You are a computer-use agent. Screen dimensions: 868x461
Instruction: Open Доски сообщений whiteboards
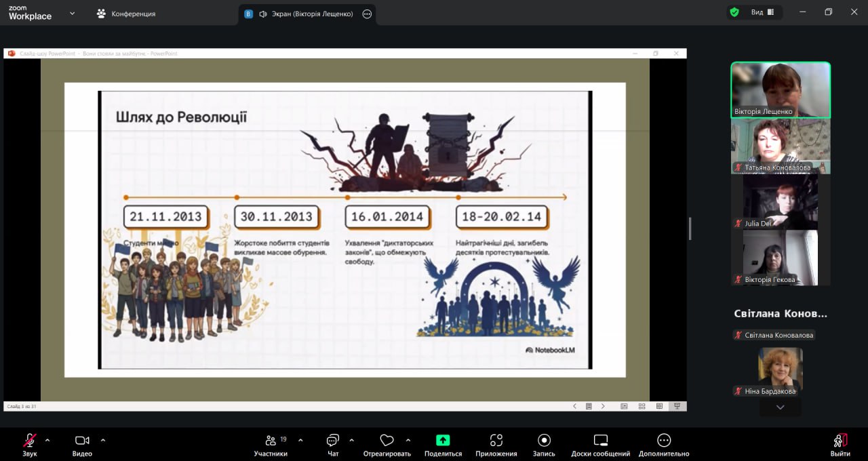[600, 441]
